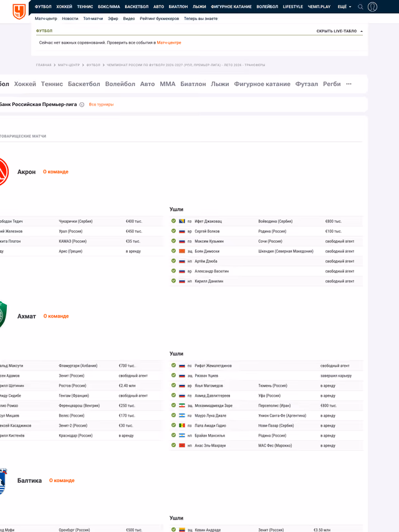Click the flag next to Сергей Волков

182,231
